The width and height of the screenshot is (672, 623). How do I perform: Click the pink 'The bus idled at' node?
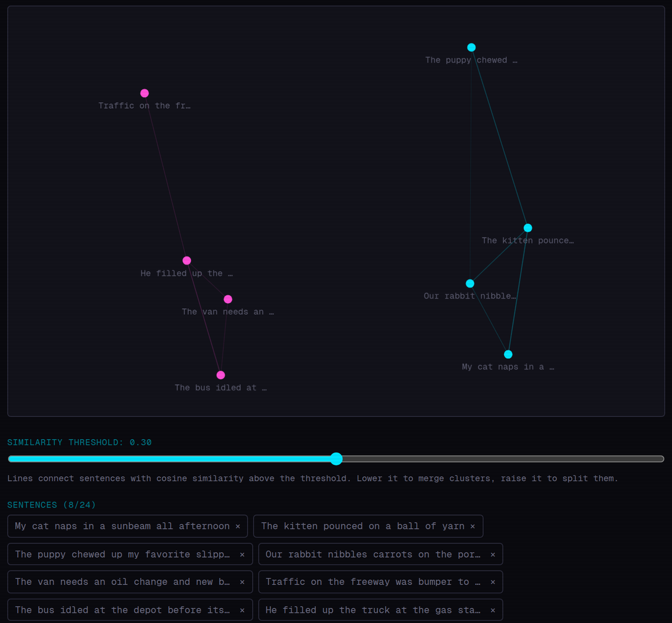point(221,375)
